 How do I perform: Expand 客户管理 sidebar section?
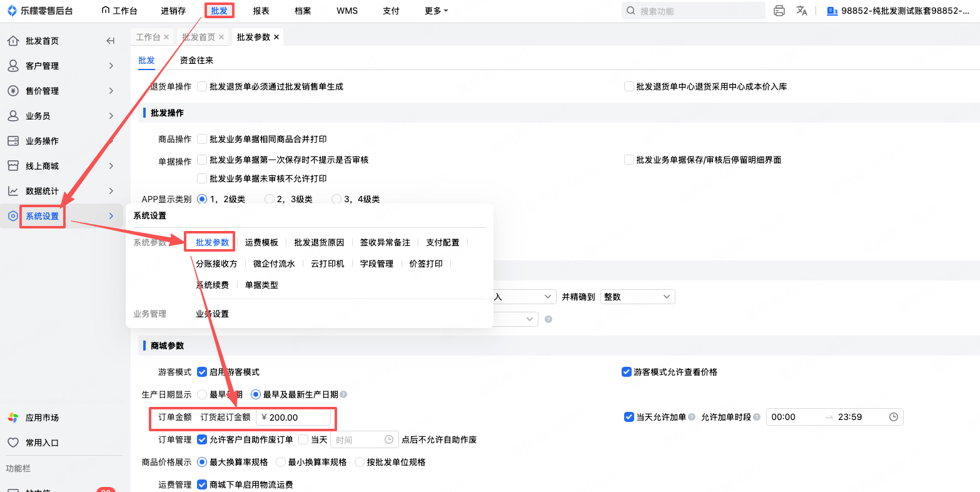61,66
